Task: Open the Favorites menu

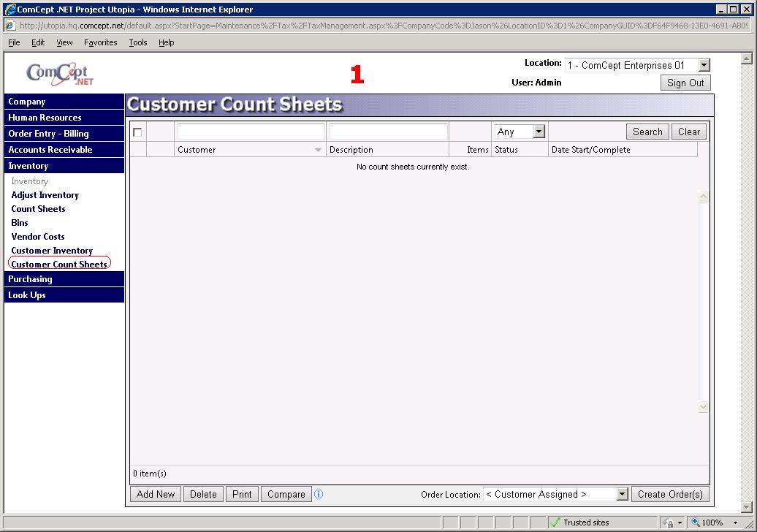Action: pyautogui.click(x=100, y=42)
